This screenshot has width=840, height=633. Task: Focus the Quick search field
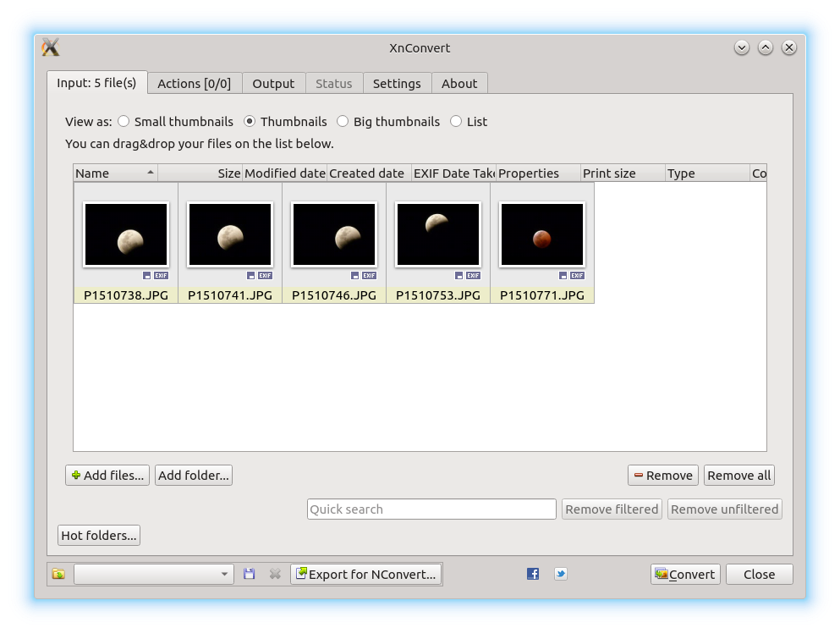[431, 509]
